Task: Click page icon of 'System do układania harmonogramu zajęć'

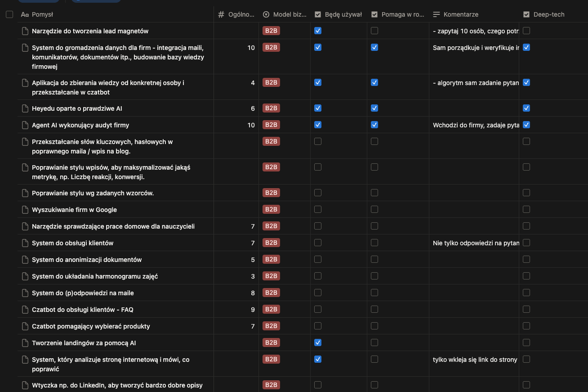Action: point(26,276)
